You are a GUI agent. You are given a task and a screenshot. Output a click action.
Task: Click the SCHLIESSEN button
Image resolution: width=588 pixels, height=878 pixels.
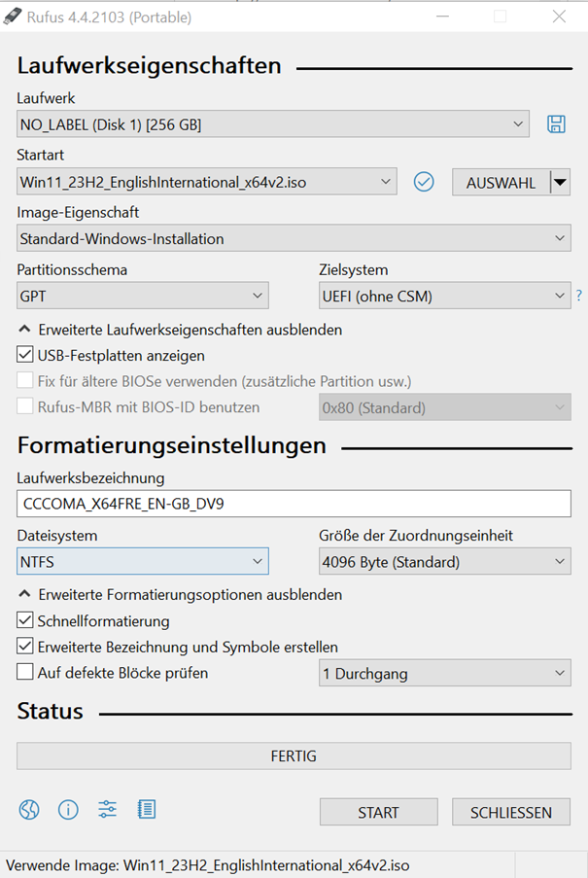point(511,812)
